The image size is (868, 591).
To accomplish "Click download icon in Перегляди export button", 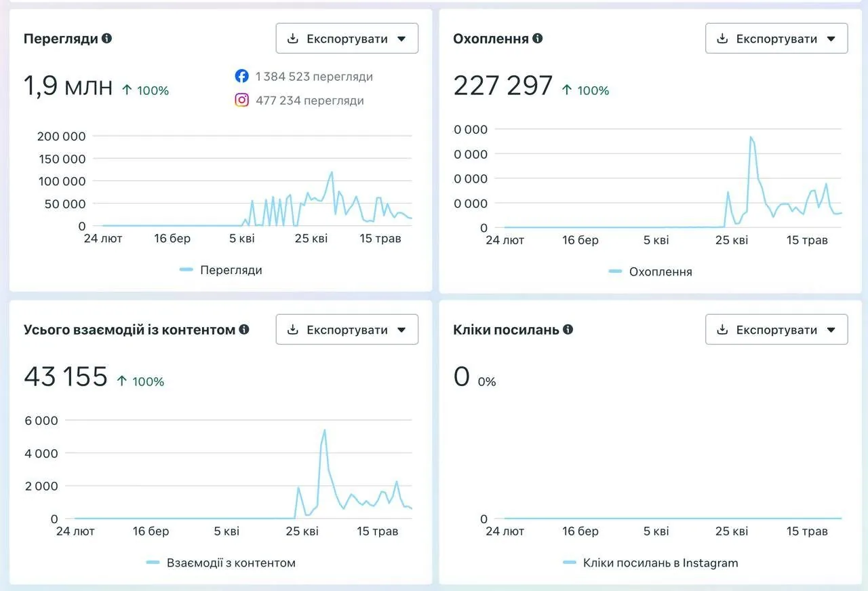I will (293, 39).
